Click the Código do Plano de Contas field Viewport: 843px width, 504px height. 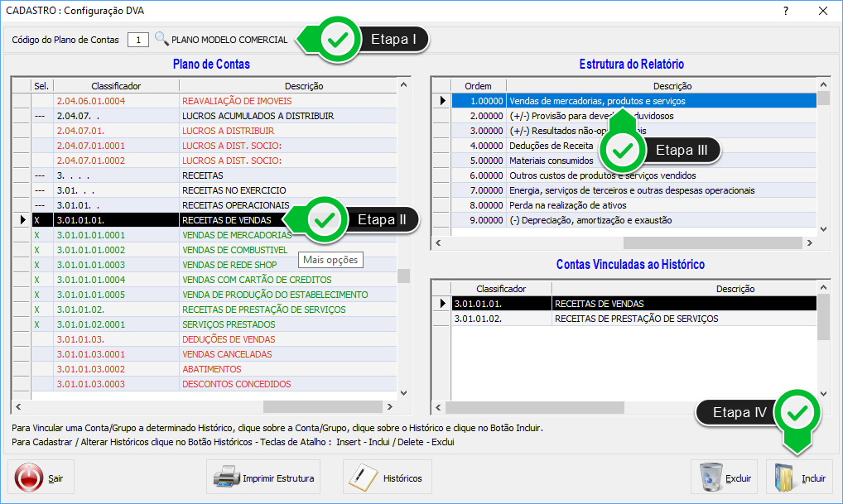[x=138, y=40]
